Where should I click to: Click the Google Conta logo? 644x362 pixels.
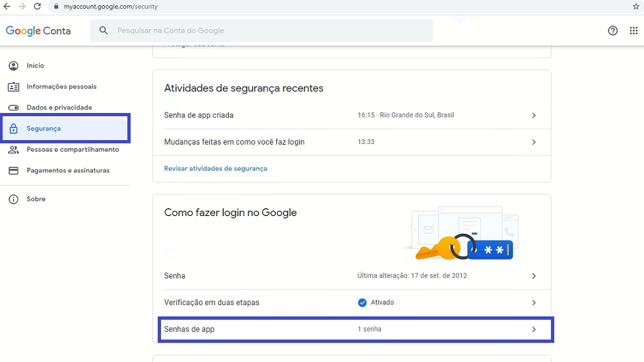[38, 31]
